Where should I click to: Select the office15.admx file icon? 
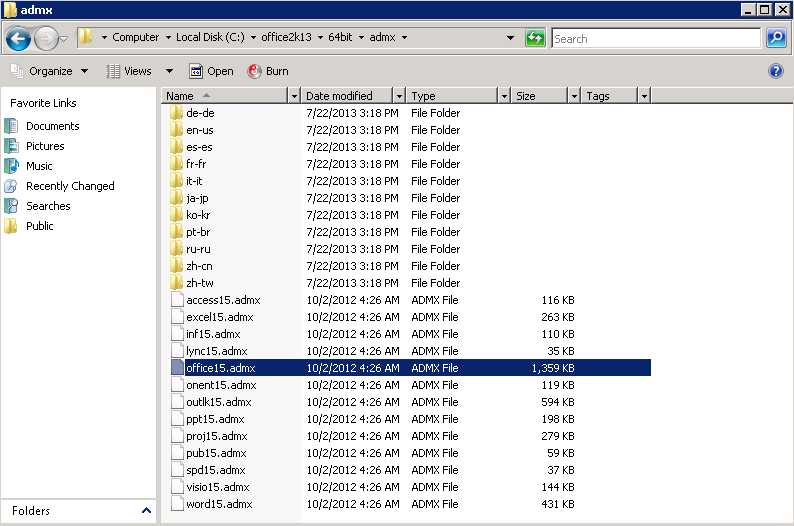[177, 368]
